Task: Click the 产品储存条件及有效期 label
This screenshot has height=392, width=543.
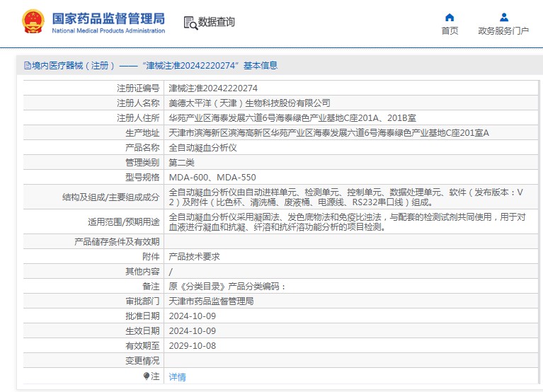Action: [x=117, y=242]
